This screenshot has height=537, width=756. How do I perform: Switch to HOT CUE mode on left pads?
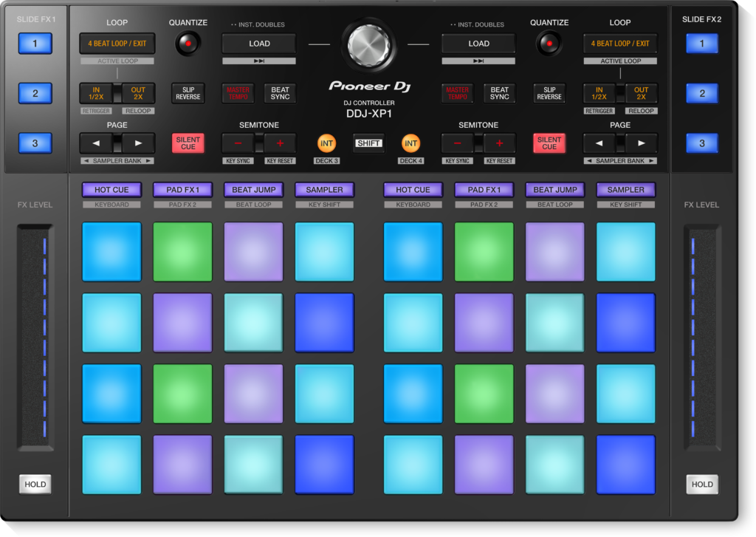111,190
